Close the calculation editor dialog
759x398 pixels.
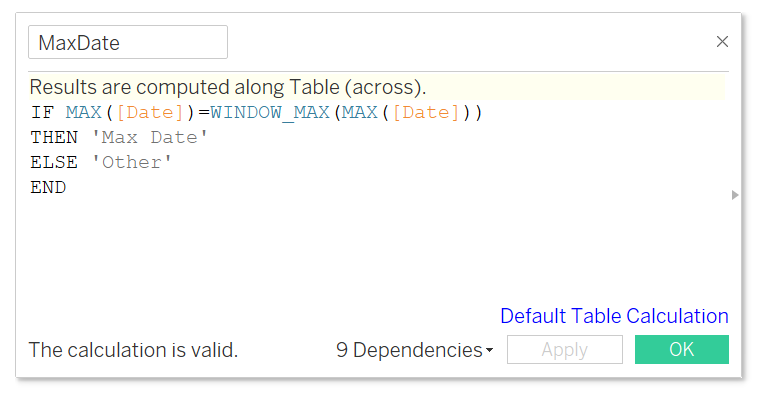coord(722,42)
